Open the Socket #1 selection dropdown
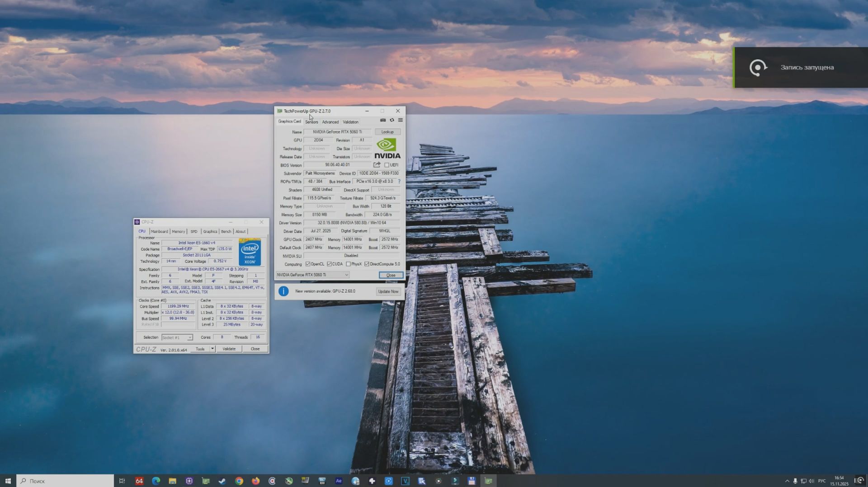Screen dimensions: 868x487 [190, 337]
